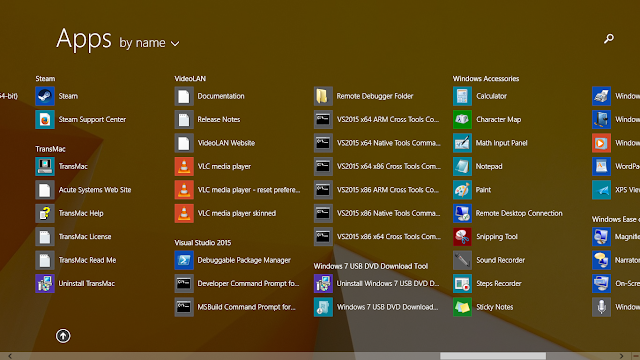Image resolution: width=640 pixels, height=360 pixels.
Task: Open the VideoLAN Website entry
Action: coord(215,143)
